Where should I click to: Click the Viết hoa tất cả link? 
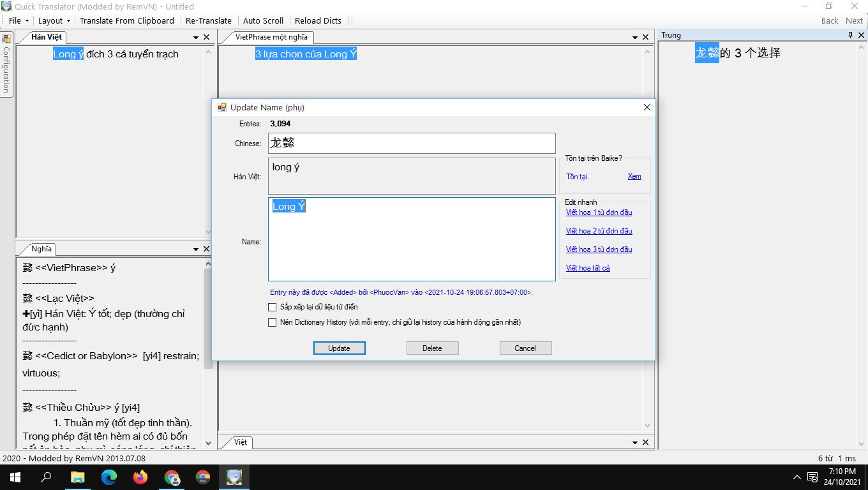click(x=588, y=268)
